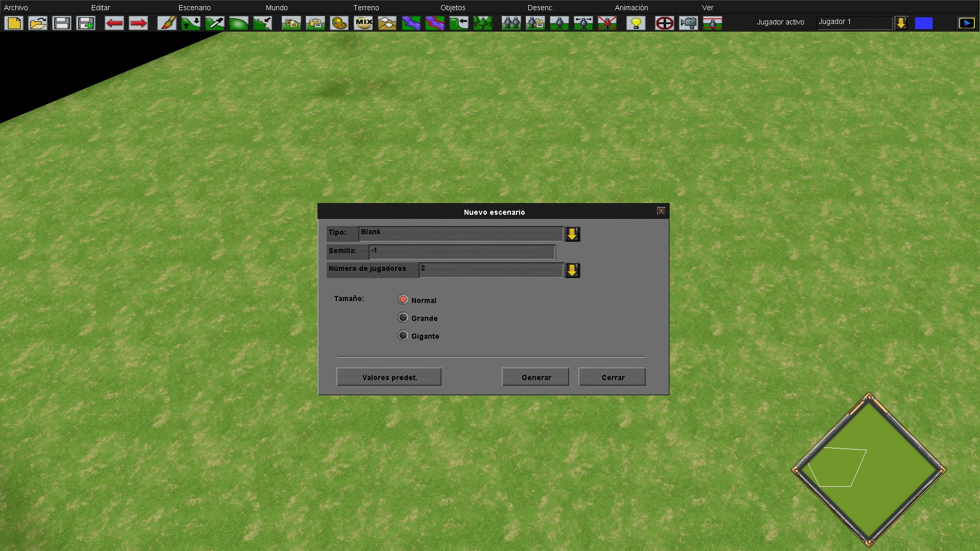Open the Jugador activo dropdown arrow
This screenshot has height=551, width=980.
901,23
